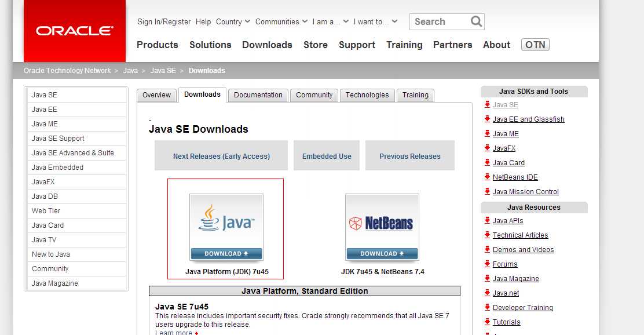Switch to the Technologies tab
This screenshot has height=335, width=644.
point(367,95)
